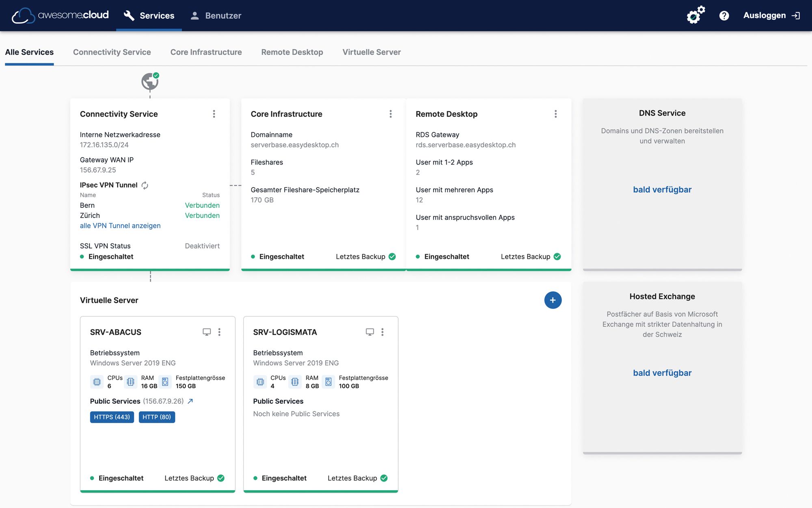Click SRV-LOGISMATA CPU icon
Image resolution: width=812 pixels, height=508 pixels.
pos(260,382)
